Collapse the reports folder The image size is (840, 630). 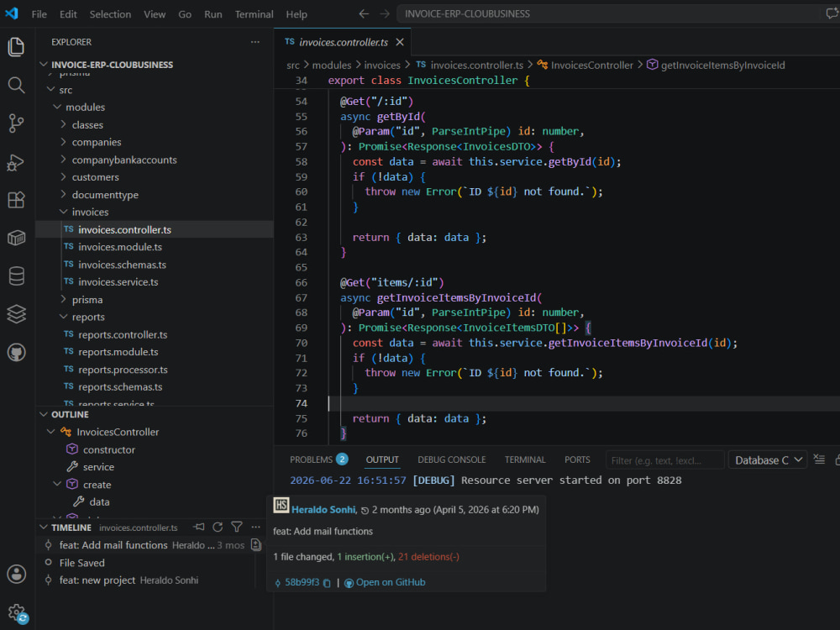[63, 318]
